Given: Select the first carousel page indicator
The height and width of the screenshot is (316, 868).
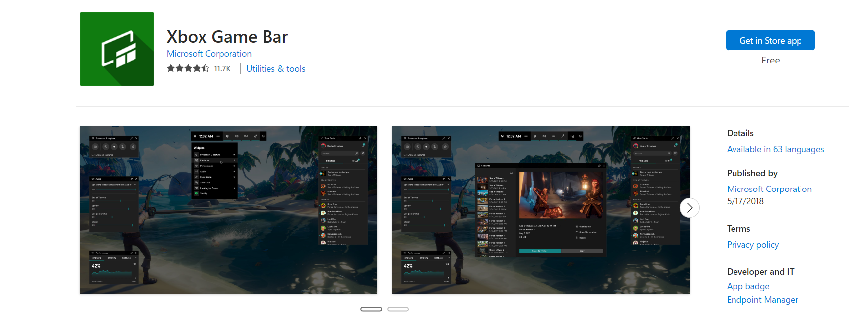Looking at the screenshot, I should [x=371, y=309].
